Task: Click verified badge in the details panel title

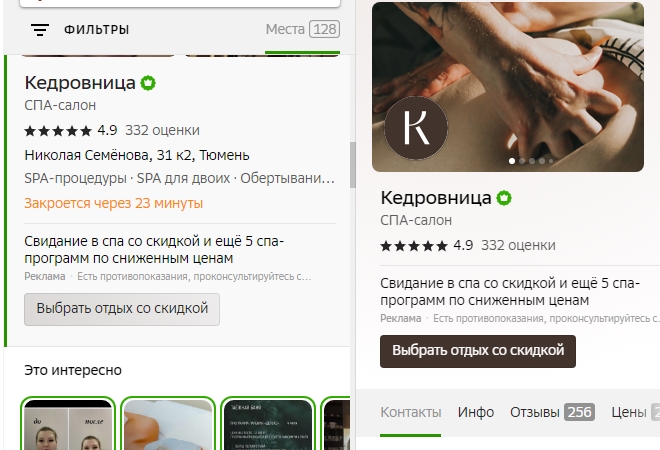Action: (x=504, y=198)
